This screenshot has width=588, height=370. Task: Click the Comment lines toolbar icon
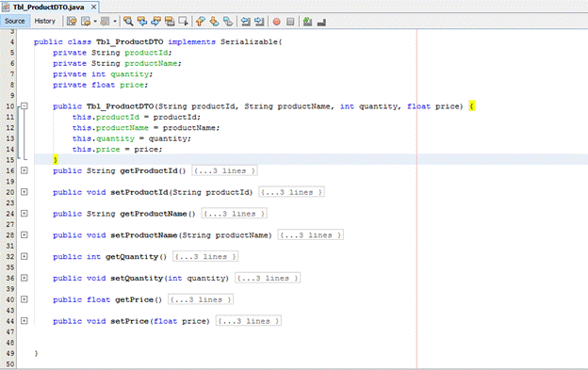tap(307, 22)
